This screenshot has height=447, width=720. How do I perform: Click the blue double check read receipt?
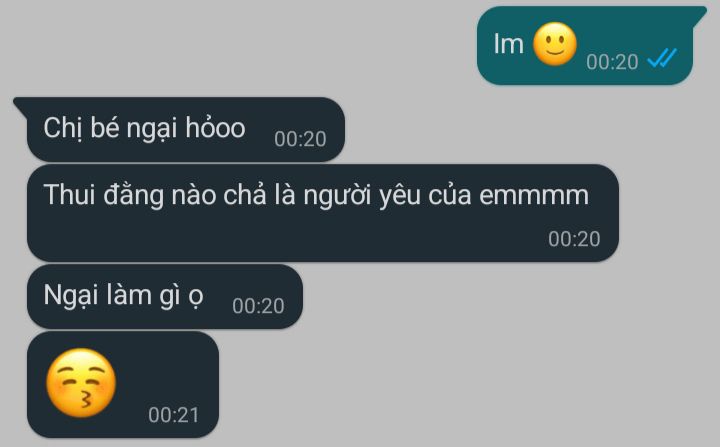pyautogui.click(x=662, y=59)
